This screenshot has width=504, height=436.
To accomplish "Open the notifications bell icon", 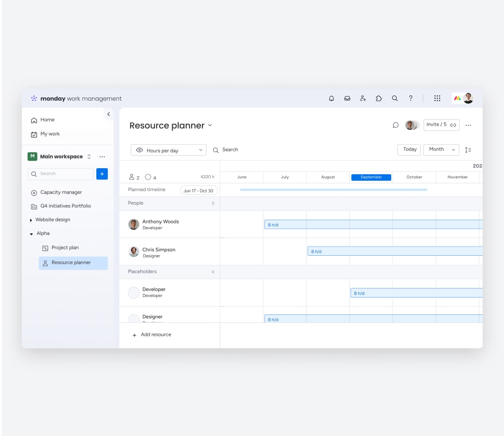I will coord(331,98).
